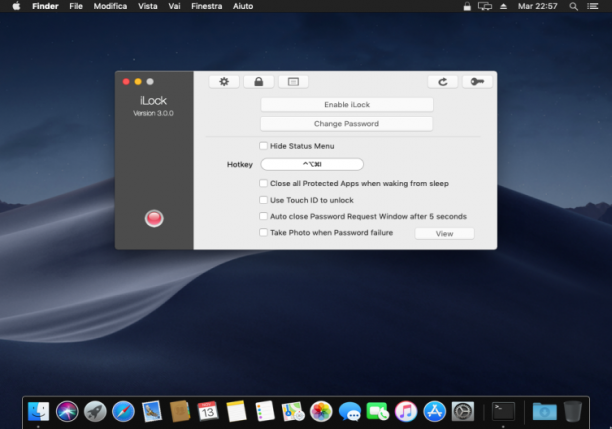Viewport: 612px width, 429px height.
Task: Open FaceTime green icon in Dock
Action: click(377, 411)
